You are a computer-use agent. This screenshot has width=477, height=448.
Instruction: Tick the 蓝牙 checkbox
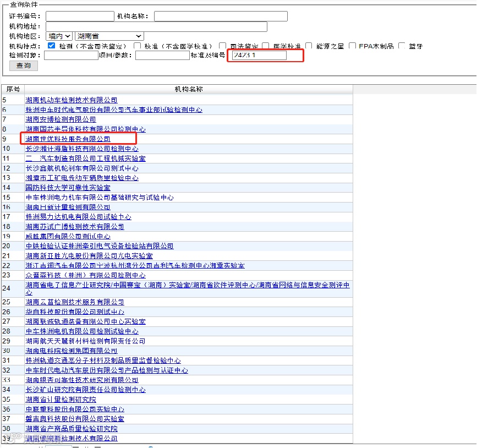(402, 46)
